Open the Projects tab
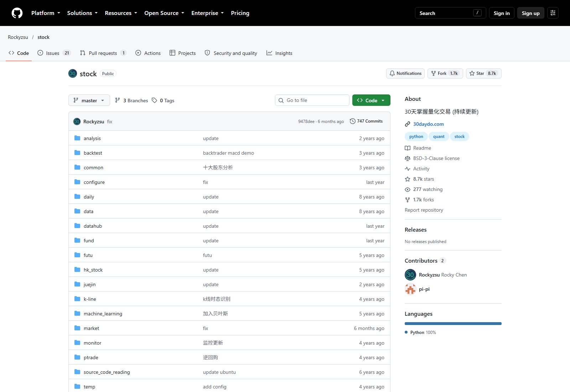The image size is (570, 392). (x=183, y=53)
